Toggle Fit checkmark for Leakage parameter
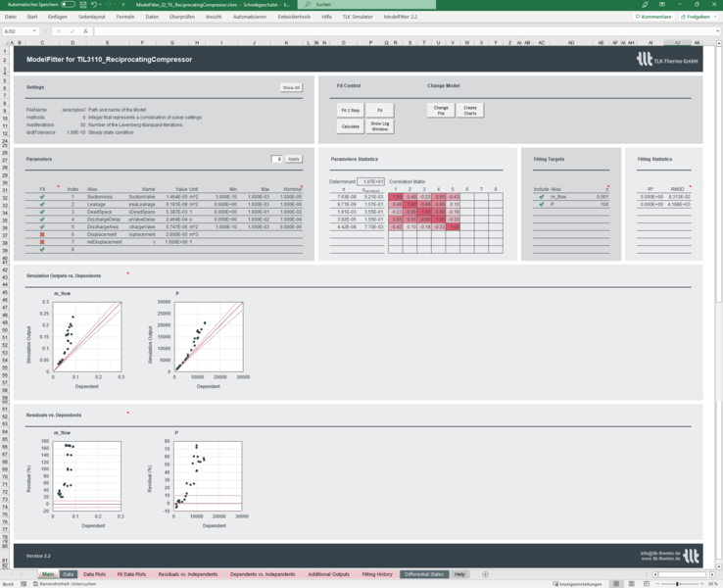 tap(42, 204)
